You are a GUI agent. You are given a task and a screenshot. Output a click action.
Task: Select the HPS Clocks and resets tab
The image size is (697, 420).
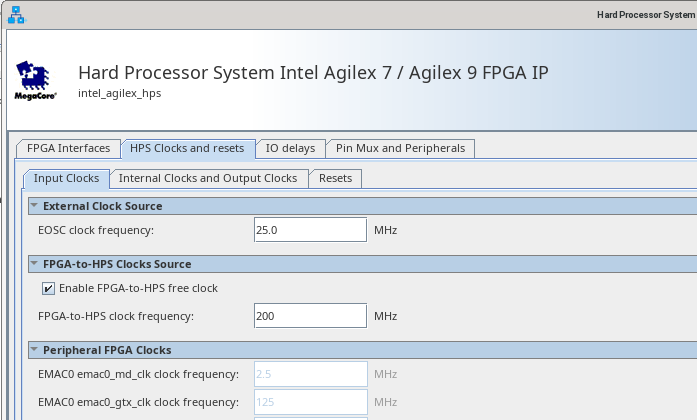pos(187,148)
